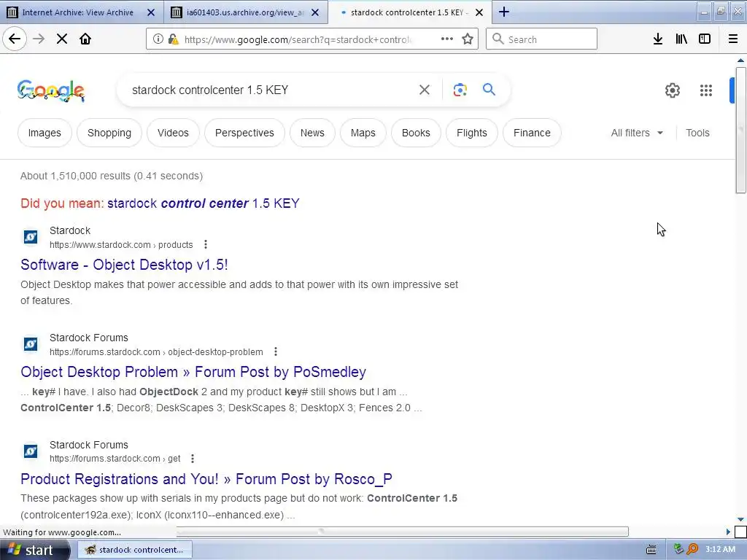Viewport: 747px width, 560px height.
Task: Open 'Software - Object Desktop v1.5!' result
Action: [x=124, y=265]
